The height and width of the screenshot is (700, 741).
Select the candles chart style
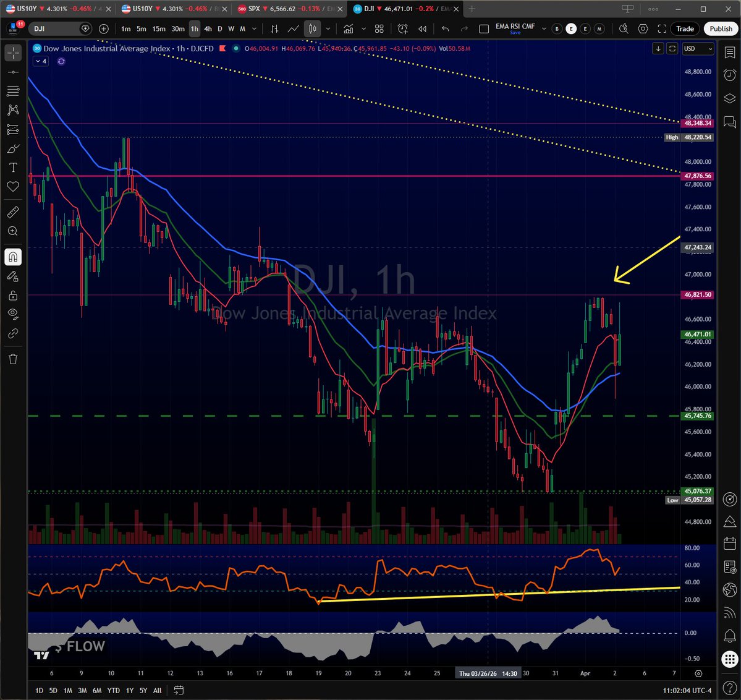tap(312, 29)
